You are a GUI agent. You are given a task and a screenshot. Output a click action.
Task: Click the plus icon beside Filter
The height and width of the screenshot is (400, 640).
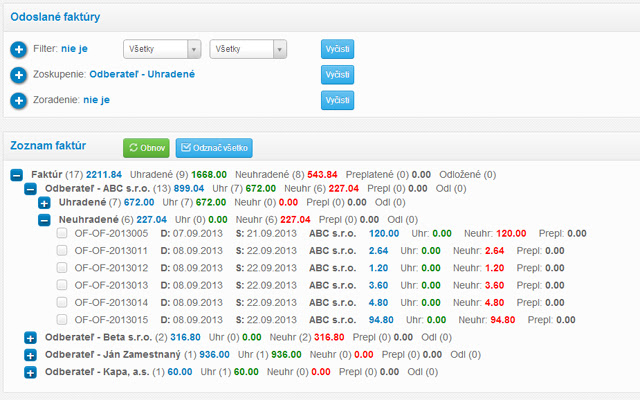click(x=18, y=50)
